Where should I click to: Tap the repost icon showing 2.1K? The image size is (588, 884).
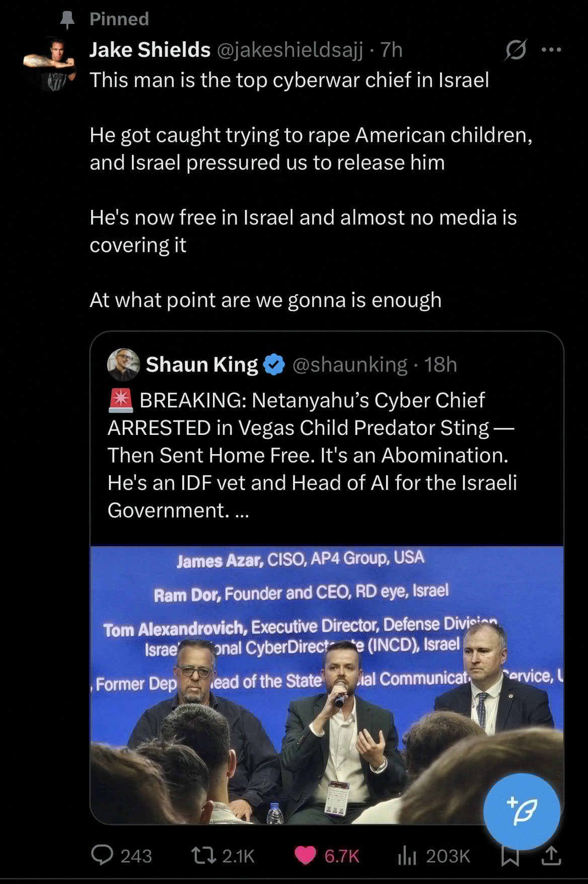pos(204,855)
